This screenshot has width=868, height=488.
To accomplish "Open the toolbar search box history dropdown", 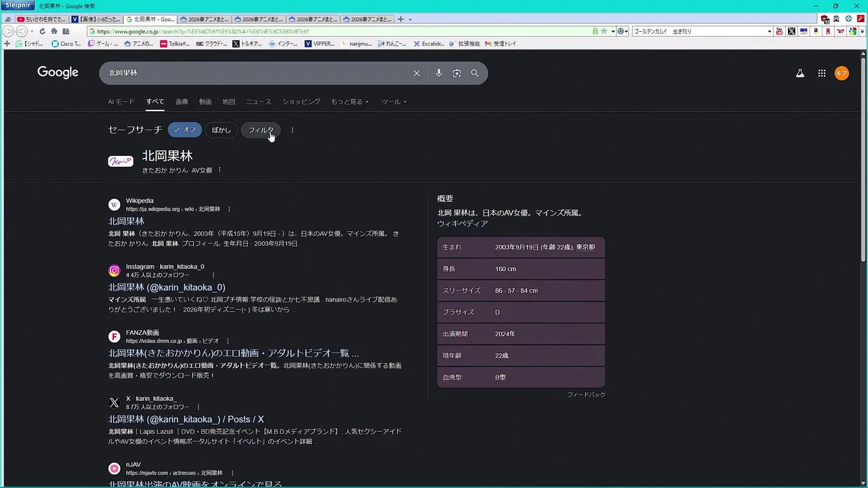I will click(769, 31).
